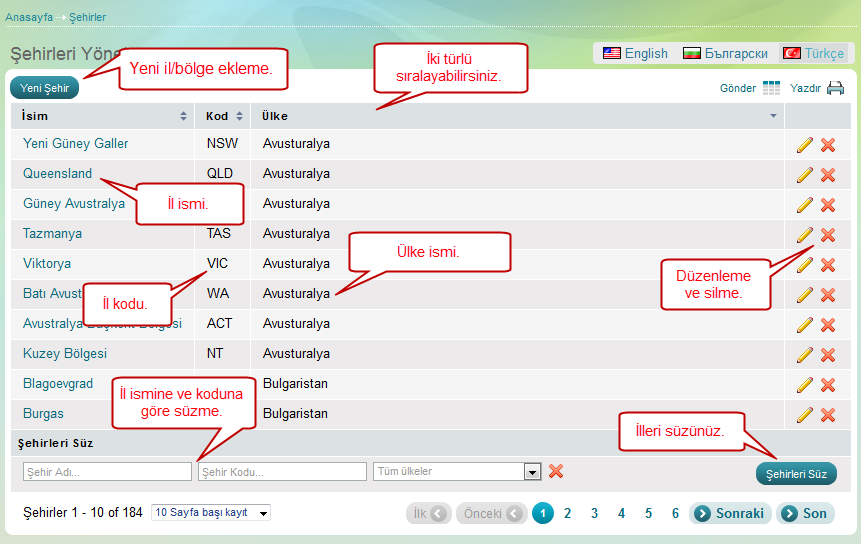Clear filters with red X icon
This screenshot has width=861, height=544.
(x=556, y=471)
